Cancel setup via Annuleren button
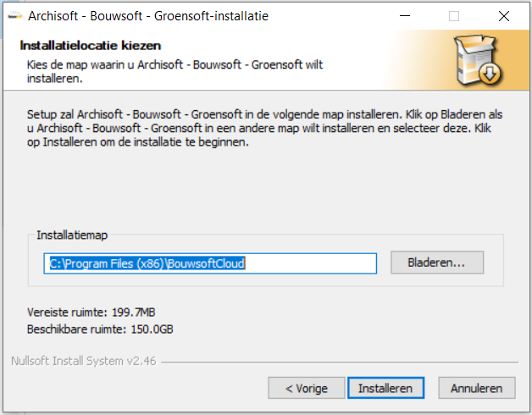The width and height of the screenshot is (532, 415). click(x=477, y=388)
